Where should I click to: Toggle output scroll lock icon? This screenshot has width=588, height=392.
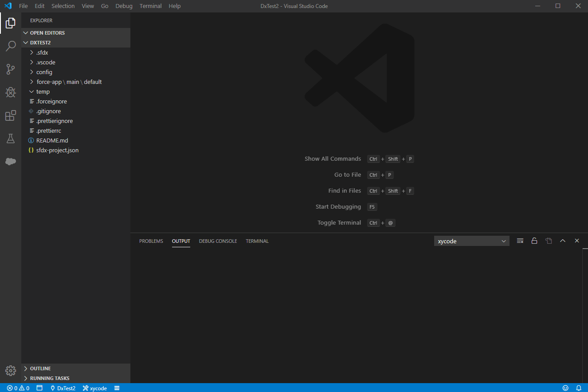coord(534,241)
